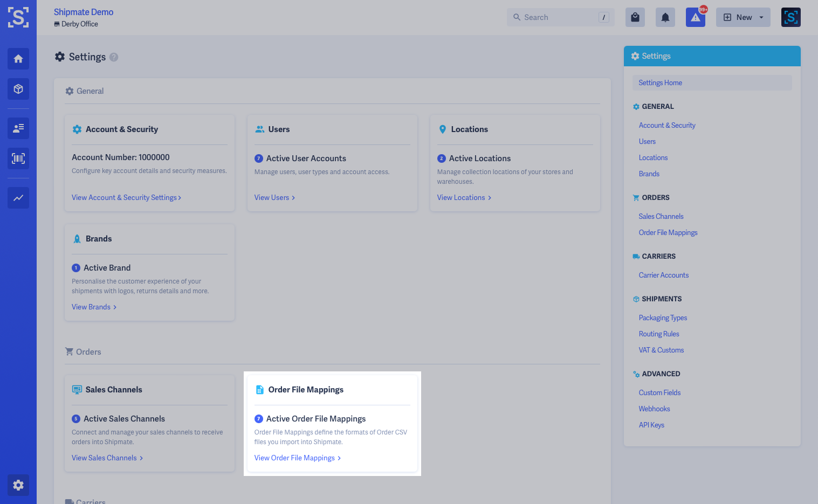
Task: Open the analytics chart icon in sidebar
Action: point(18,198)
